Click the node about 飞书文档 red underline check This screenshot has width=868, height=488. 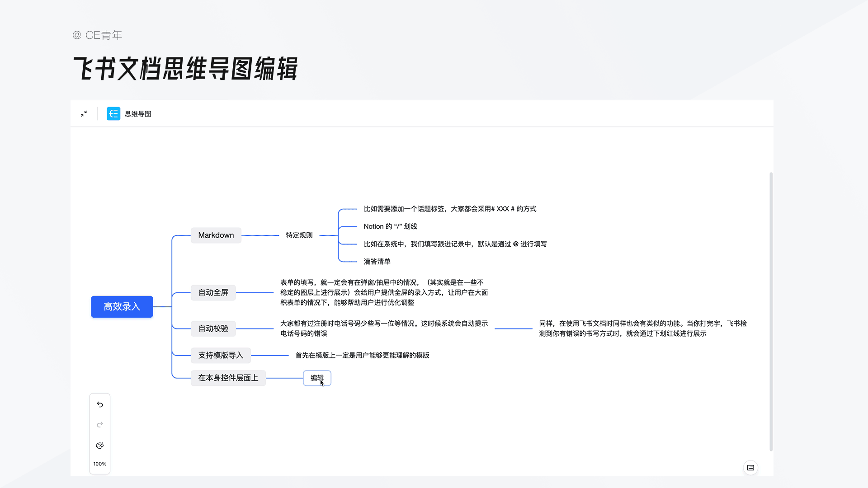[x=643, y=328]
